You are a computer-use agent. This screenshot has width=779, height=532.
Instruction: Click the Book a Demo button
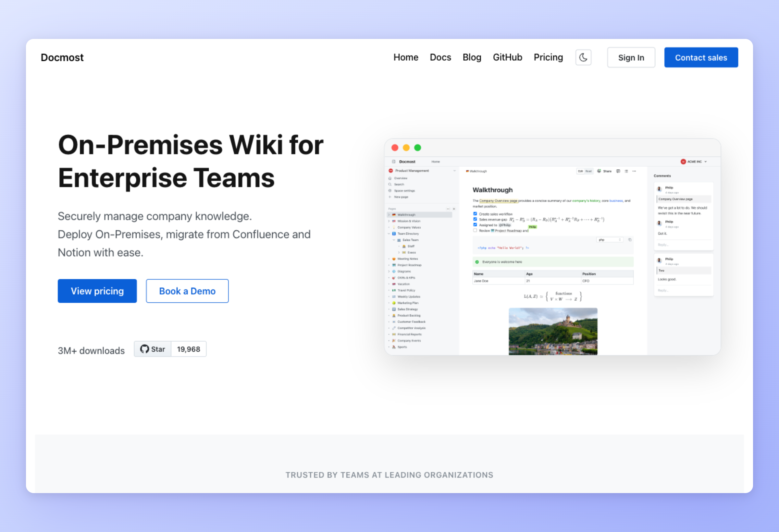pyautogui.click(x=187, y=291)
